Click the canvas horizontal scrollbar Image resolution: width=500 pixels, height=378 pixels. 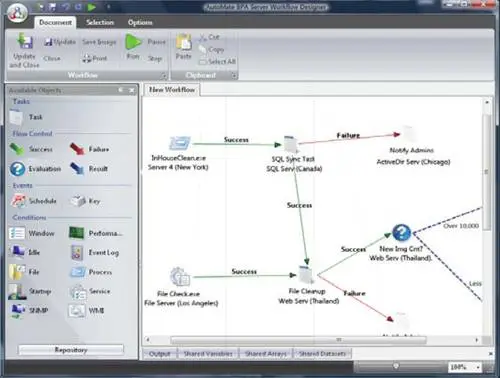coord(298,340)
